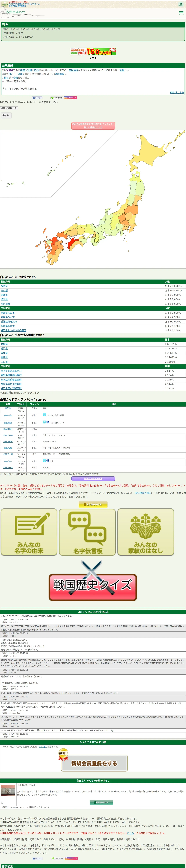Open the 福岡県北九州市八幡西区 link
The image size is (186, 868).
(x=13, y=331)
